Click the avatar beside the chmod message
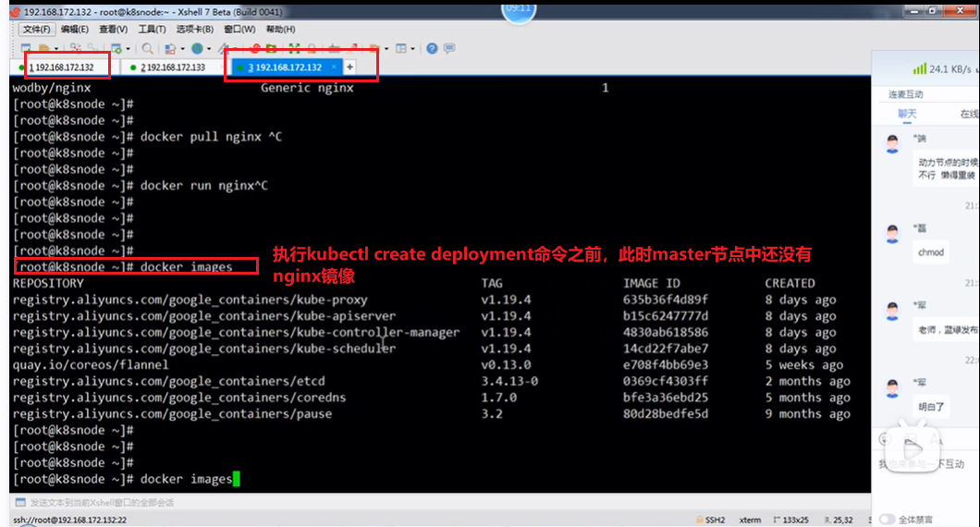The height and width of the screenshot is (527, 980). tap(892, 234)
